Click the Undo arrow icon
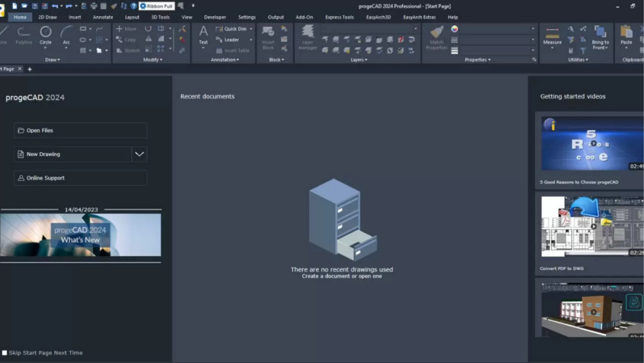 coord(55,6)
